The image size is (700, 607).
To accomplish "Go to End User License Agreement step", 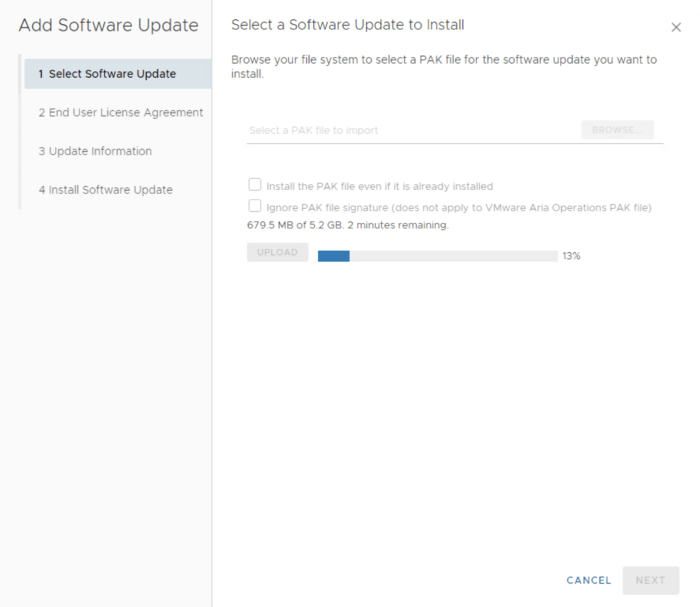I will [120, 113].
